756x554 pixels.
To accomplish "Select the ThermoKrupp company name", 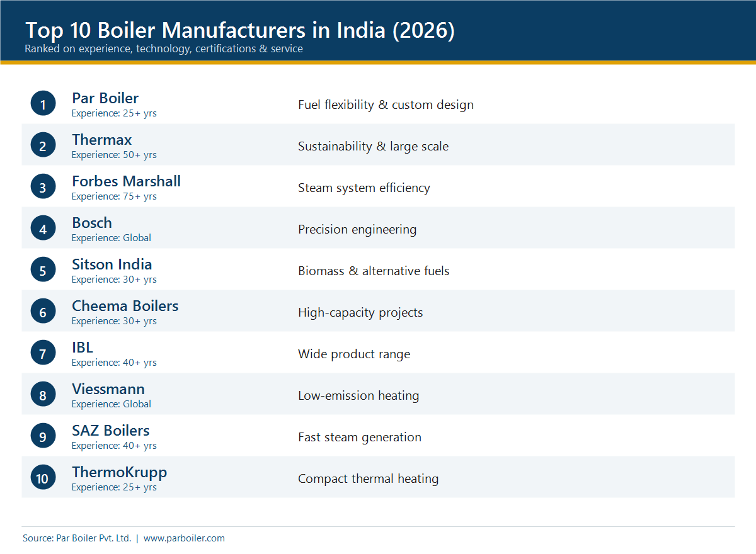I will point(120,472).
